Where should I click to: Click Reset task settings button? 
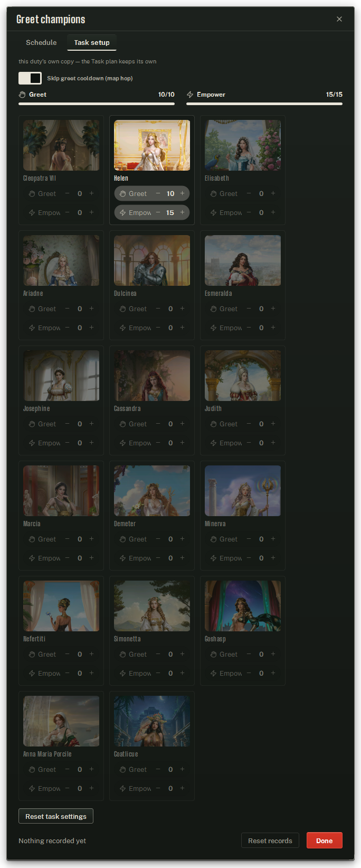point(56,816)
